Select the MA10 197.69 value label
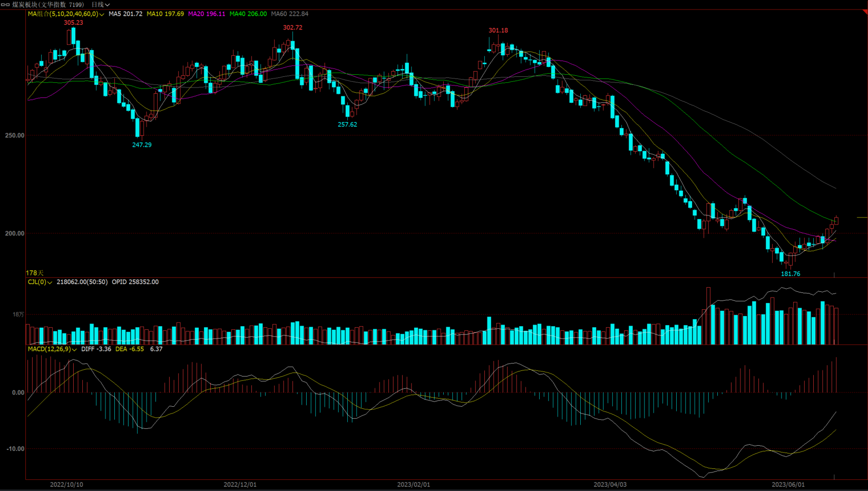868x491 pixels. pyautogui.click(x=165, y=14)
